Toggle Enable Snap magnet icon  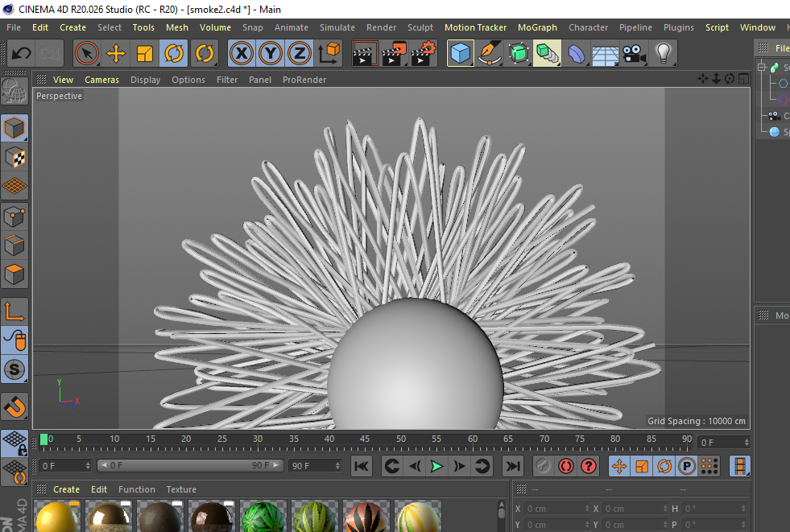click(x=14, y=406)
